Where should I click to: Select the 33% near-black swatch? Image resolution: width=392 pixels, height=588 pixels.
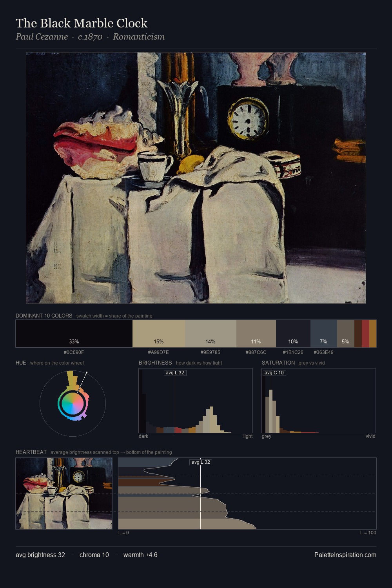pyautogui.click(x=74, y=334)
